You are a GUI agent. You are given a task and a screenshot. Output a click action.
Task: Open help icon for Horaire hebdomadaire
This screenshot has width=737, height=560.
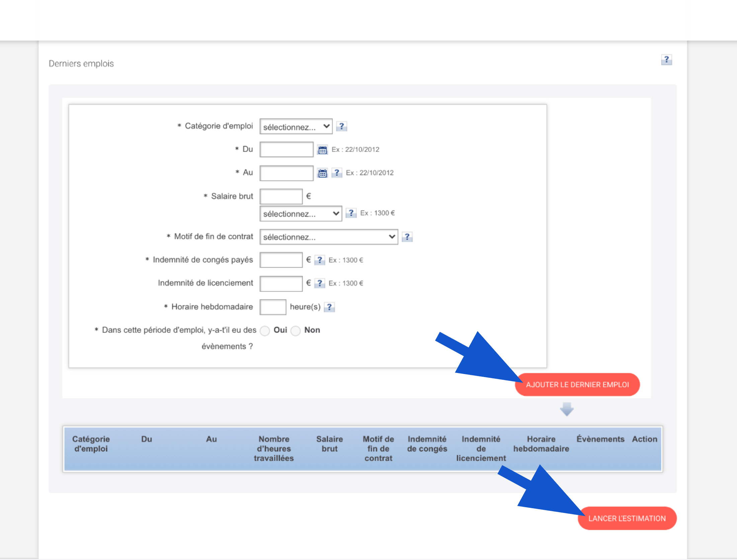(x=329, y=307)
